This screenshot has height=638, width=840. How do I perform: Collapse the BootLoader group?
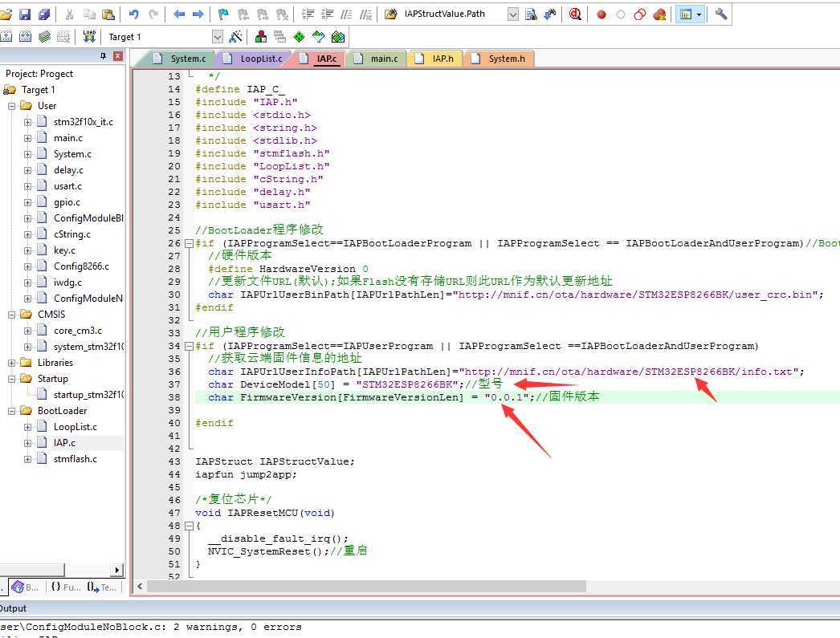tap(11, 411)
